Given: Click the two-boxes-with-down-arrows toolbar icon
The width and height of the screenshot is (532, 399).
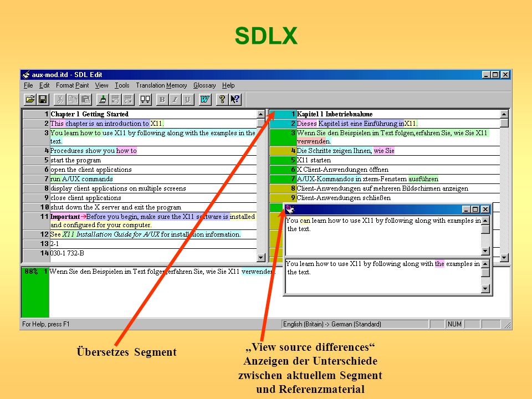Looking at the screenshot, I should (x=145, y=99).
